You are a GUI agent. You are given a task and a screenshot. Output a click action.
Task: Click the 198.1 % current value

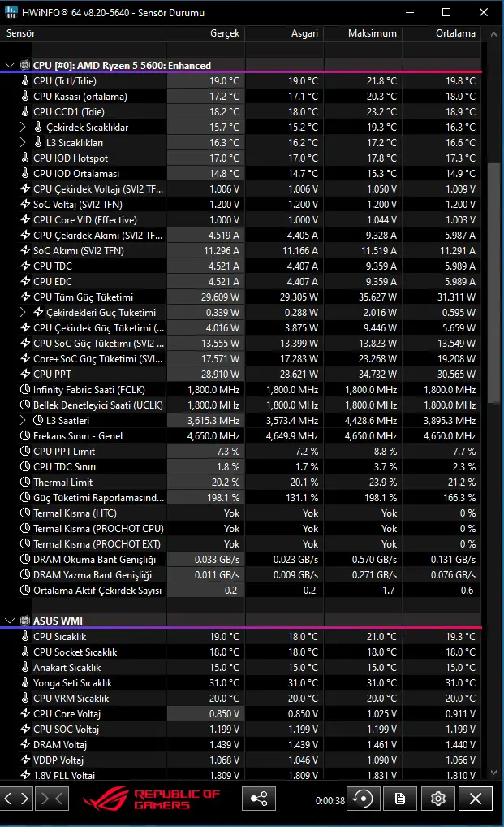pos(223,497)
